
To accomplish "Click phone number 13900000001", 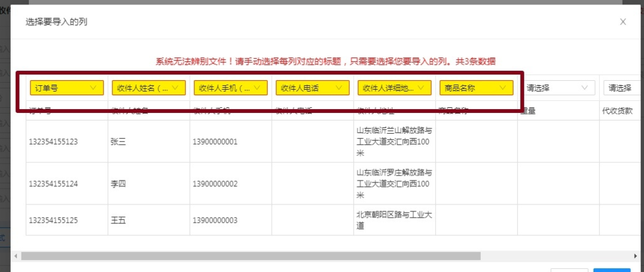I will [x=215, y=142].
